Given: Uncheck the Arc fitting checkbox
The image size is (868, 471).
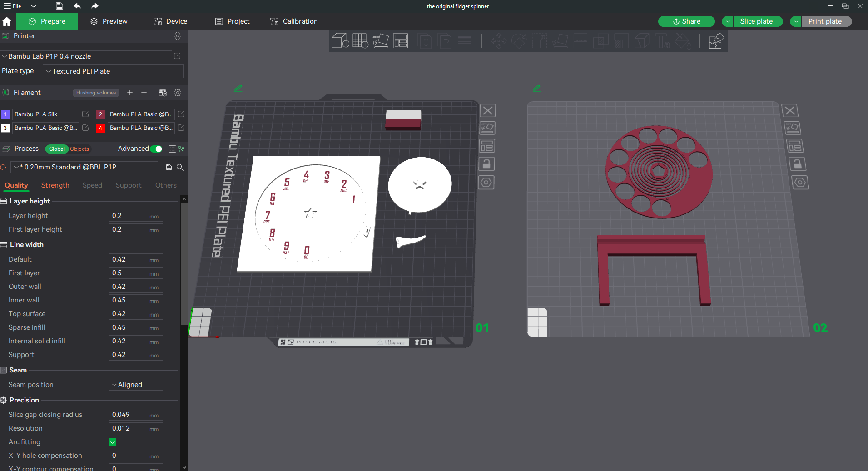Looking at the screenshot, I should point(113,442).
